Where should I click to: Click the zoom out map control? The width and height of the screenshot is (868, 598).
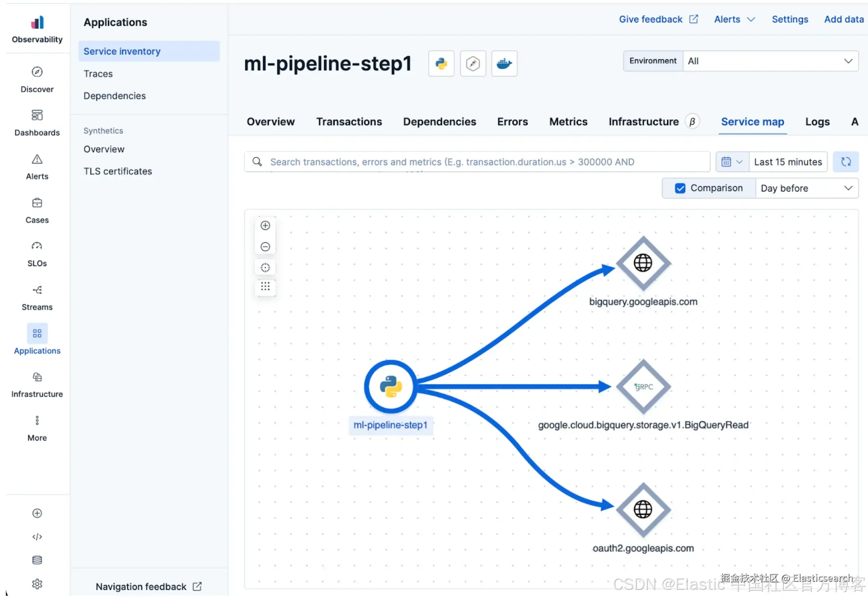click(x=265, y=247)
